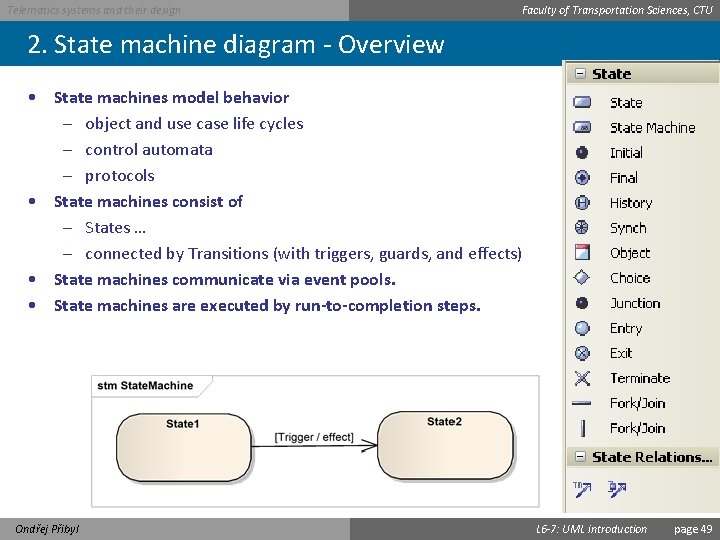Click the slide title 'State machine diagram - Overview'
Viewport: 720px width, 540px height.
249,45
